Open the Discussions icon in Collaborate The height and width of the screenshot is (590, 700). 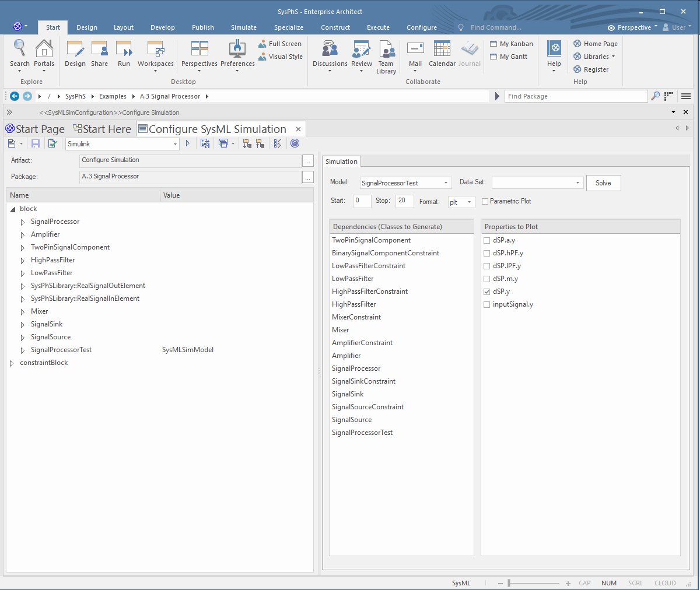coord(330,49)
